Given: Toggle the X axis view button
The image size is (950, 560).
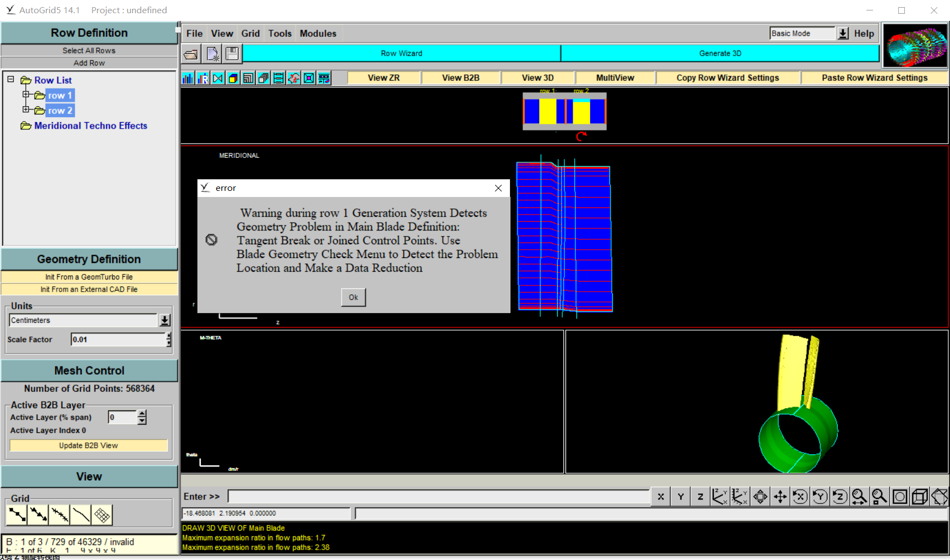Looking at the screenshot, I should point(661,497).
